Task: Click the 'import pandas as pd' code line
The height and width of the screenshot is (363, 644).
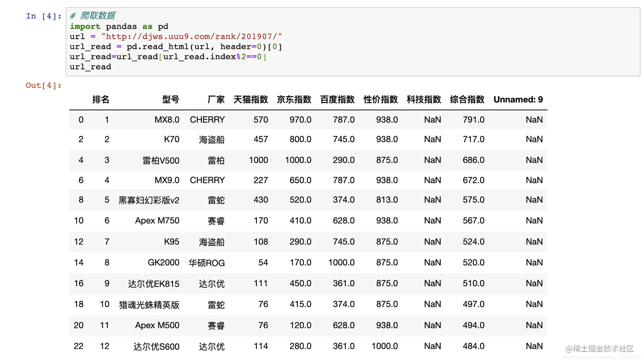Action: tap(119, 26)
